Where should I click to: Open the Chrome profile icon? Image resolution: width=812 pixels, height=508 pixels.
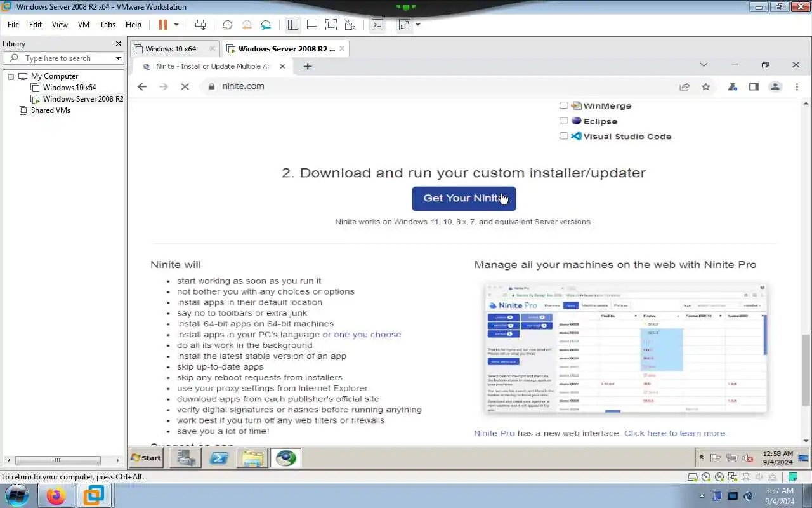775,87
